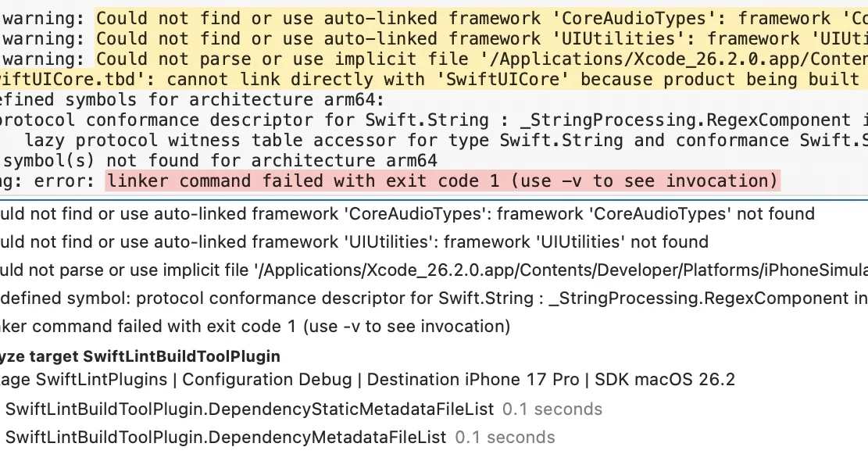This screenshot has height=454, width=868.
Task: Select the DependencyMetadataFileList build step
Action: coord(226,437)
